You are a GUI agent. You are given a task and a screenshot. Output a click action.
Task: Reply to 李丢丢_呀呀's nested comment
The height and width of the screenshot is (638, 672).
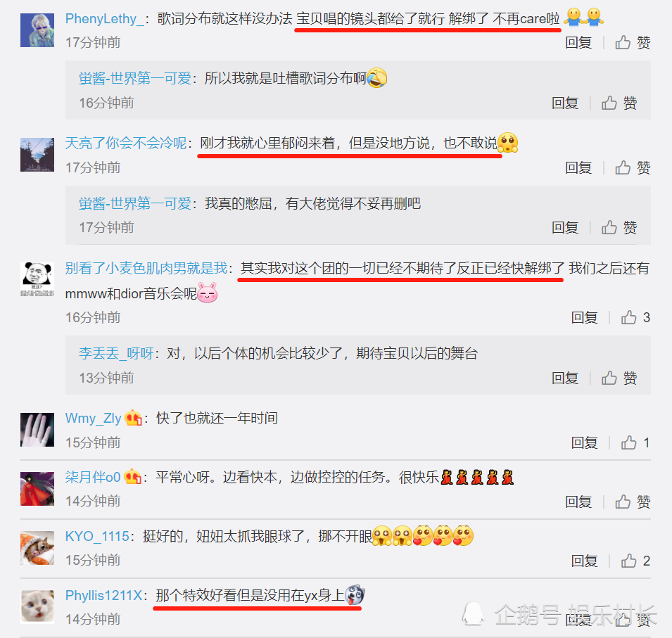pyautogui.click(x=565, y=378)
